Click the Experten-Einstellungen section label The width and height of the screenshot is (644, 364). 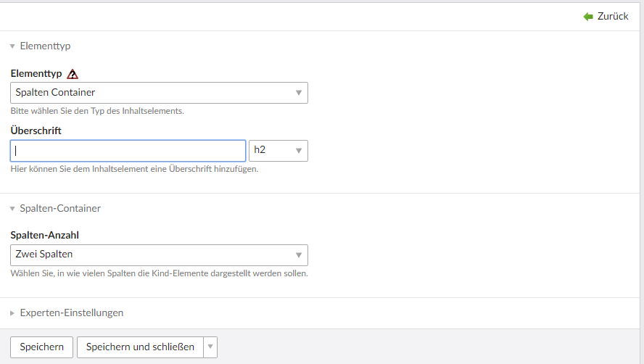pos(72,313)
